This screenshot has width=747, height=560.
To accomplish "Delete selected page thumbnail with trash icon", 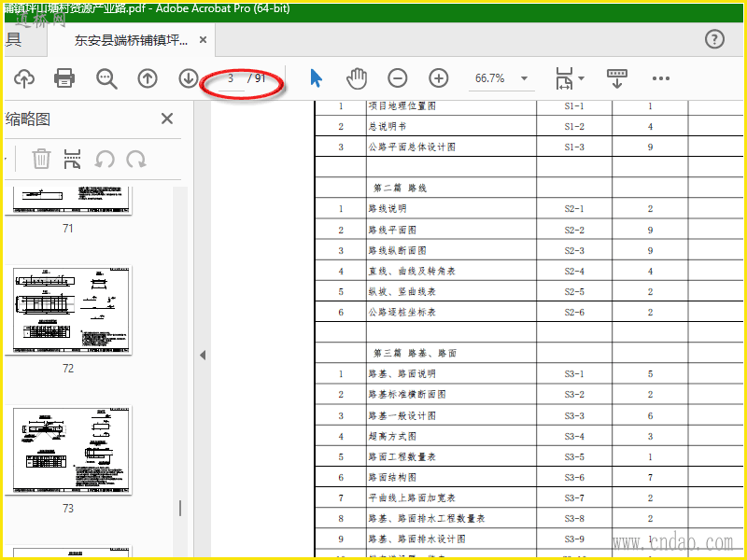I will coord(41,159).
